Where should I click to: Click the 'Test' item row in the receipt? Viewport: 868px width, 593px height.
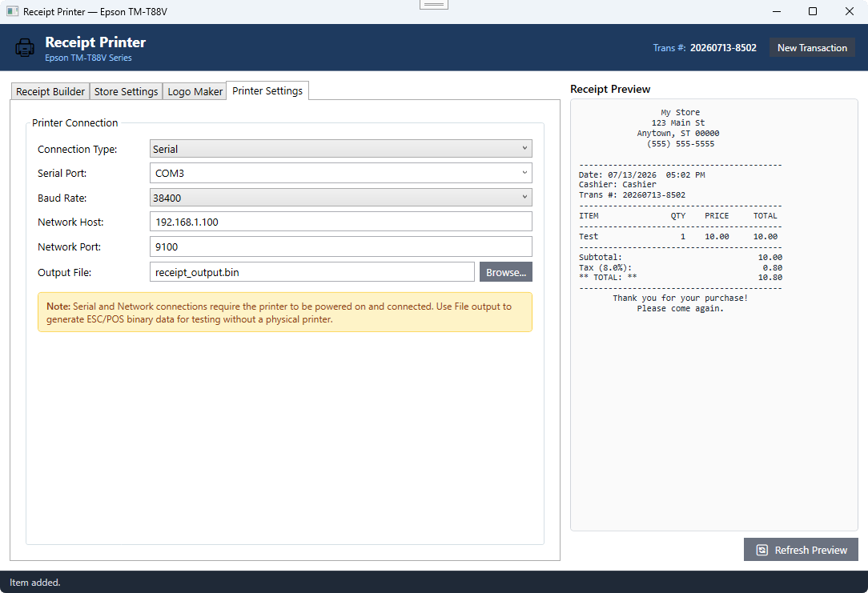[x=678, y=236]
